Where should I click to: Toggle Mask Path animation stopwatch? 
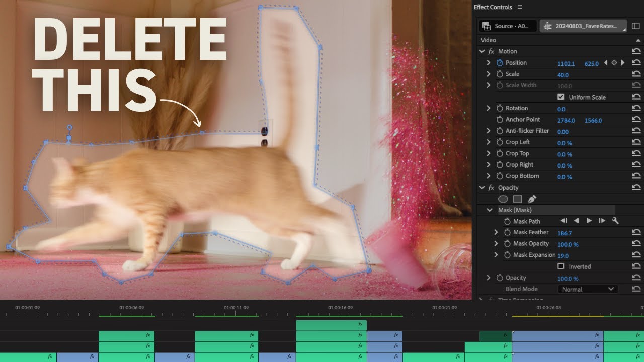[507, 221]
